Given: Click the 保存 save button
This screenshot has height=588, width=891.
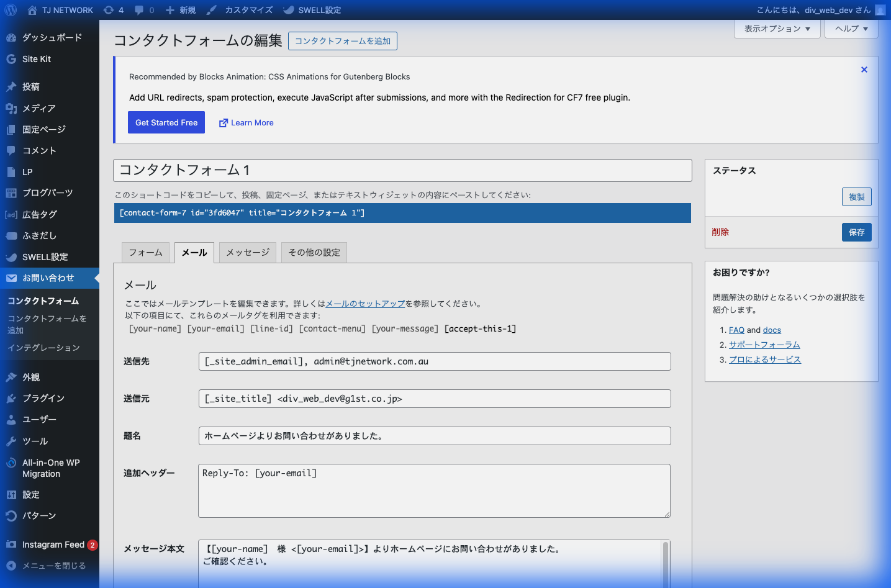Looking at the screenshot, I should pos(856,232).
